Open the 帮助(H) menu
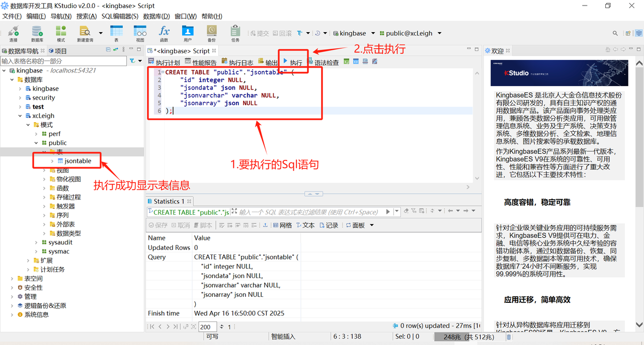This screenshot has width=644, height=345. [212, 16]
